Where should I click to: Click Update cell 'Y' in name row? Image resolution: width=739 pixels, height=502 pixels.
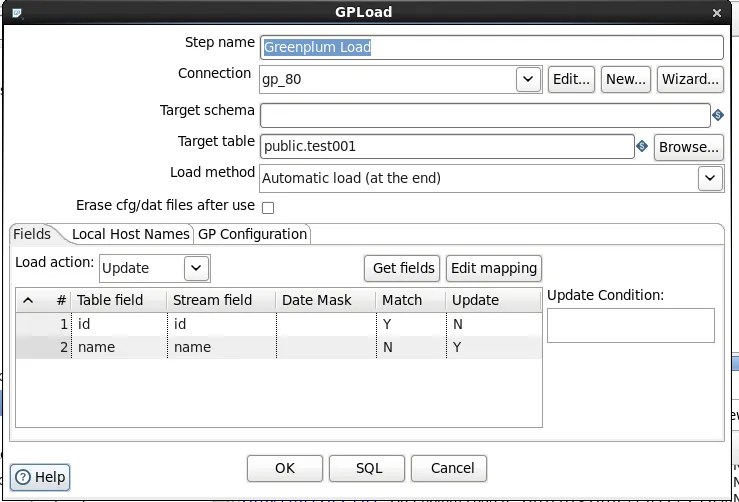pos(494,347)
